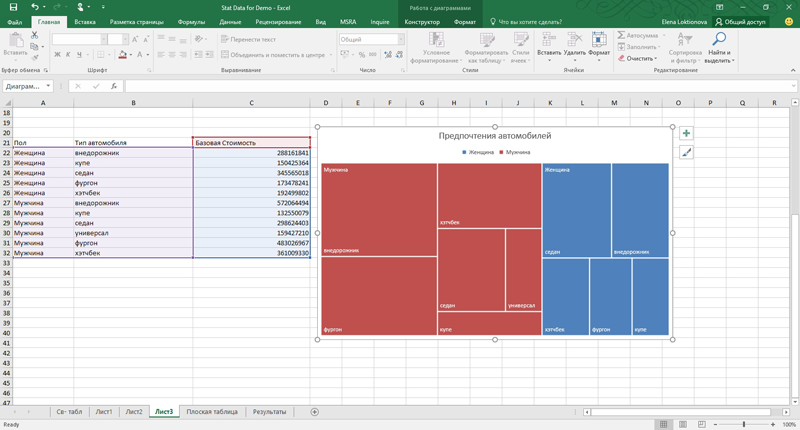Viewport: 800px width, 430px height.
Task: Switch to Page Layout view icon
Action: pos(683,424)
